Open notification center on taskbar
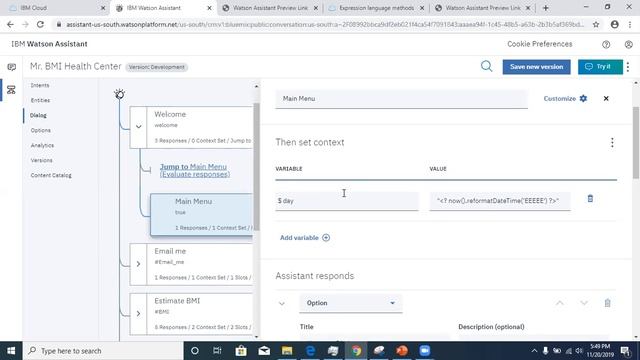This screenshot has height=360, width=640. [x=625, y=351]
